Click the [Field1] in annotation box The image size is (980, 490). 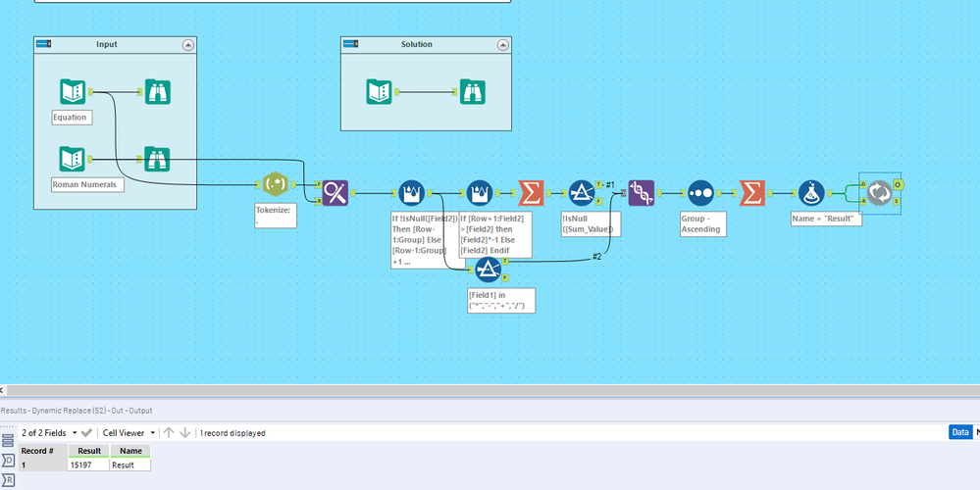pyautogui.click(x=501, y=300)
